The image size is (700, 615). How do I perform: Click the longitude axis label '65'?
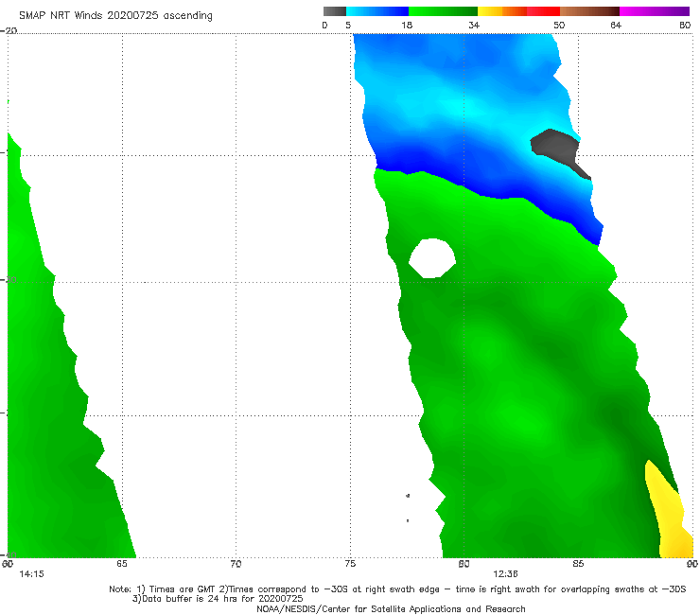click(x=122, y=564)
